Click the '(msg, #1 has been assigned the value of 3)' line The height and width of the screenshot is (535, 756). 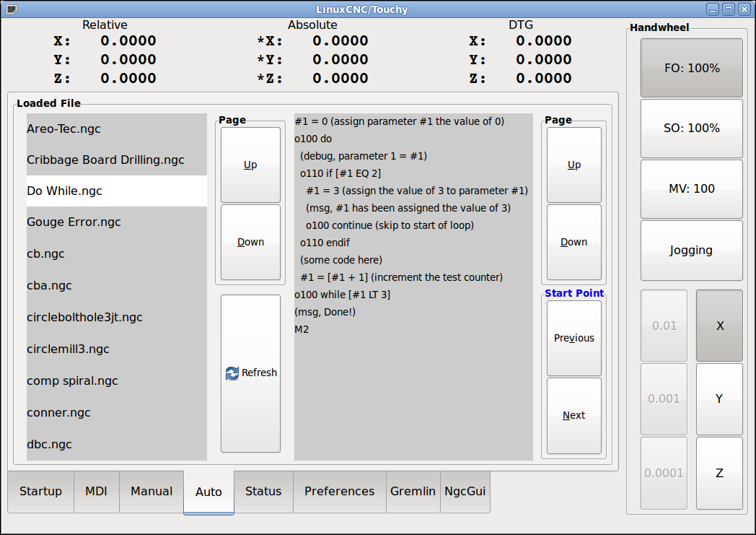[x=408, y=209]
